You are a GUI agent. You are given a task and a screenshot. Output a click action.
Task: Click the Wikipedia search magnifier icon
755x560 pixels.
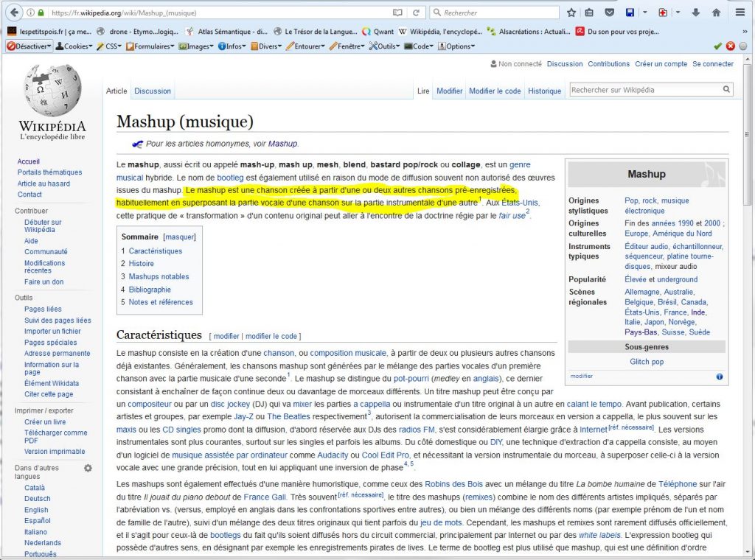(x=726, y=90)
